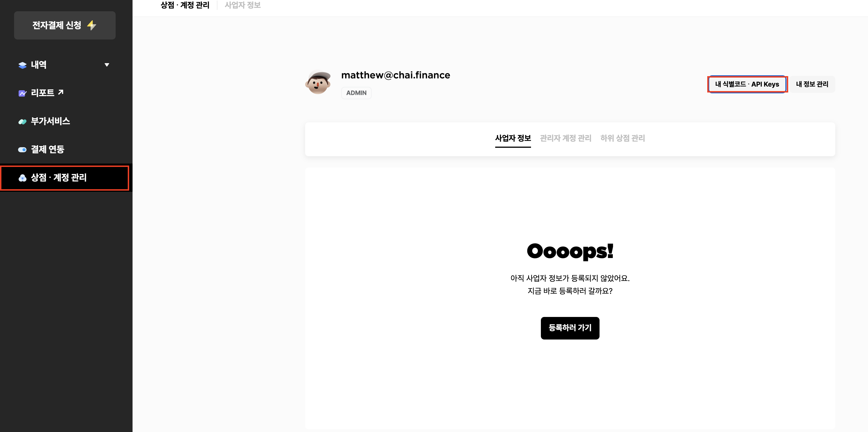Click the 등록하러 가기 button

(570, 328)
